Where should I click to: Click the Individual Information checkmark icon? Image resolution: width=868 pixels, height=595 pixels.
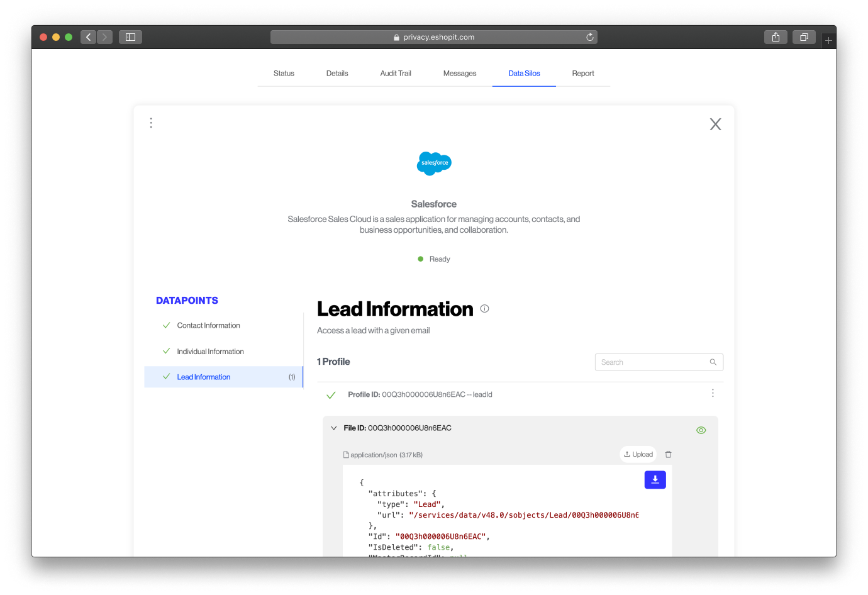pyautogui.click(x=167, y=351)
